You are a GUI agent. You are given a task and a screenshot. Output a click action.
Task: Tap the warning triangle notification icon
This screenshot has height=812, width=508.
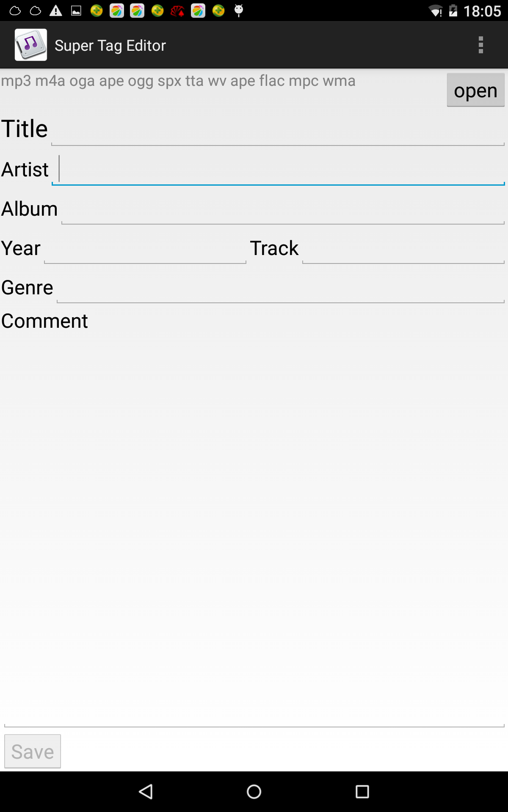click(x=56, y=11)
